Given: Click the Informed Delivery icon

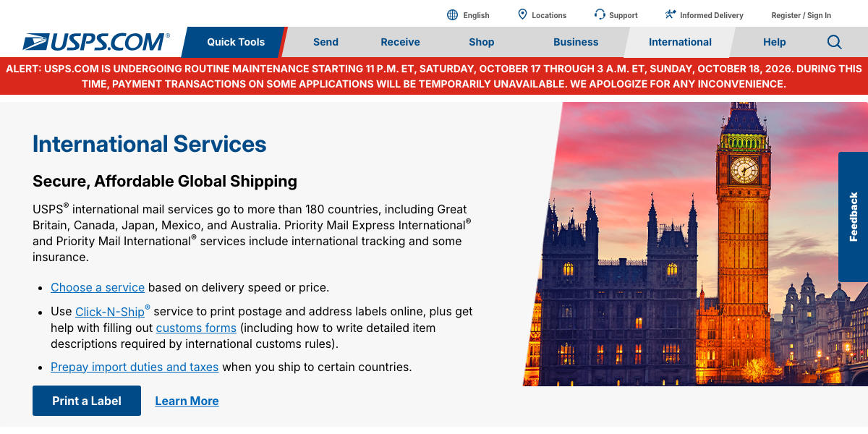Looking at the screenshot, I should [671, 14].
